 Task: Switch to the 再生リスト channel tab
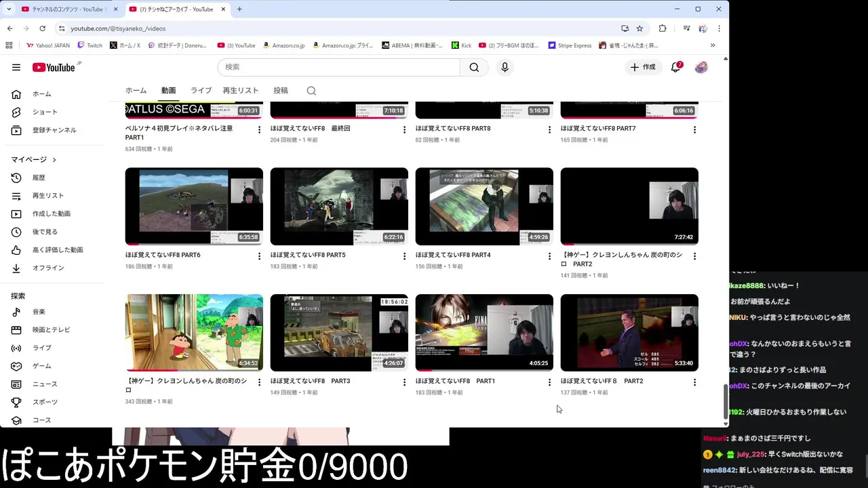(x=241, y=91)
